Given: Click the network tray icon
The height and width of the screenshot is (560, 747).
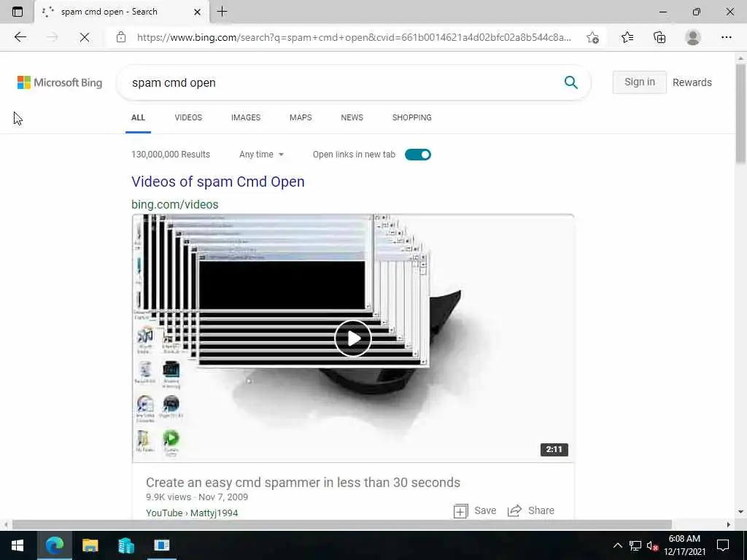Looking at the screenshot, I should point(635,545).
